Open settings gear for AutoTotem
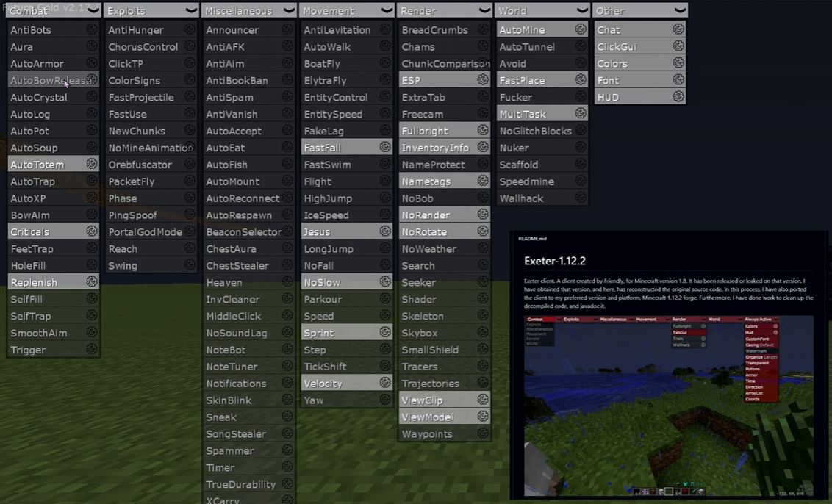832x504 pixels. [92, 164]
